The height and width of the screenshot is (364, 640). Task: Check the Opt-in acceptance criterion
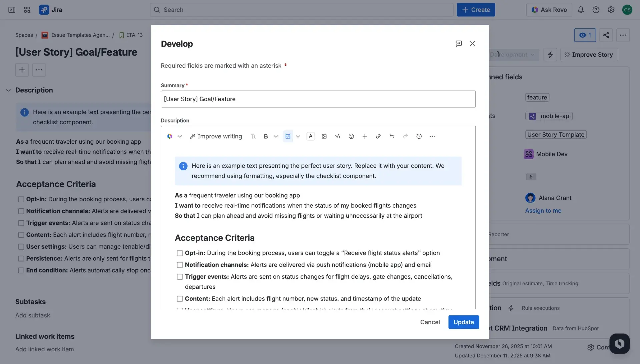(x=180, y=253)
